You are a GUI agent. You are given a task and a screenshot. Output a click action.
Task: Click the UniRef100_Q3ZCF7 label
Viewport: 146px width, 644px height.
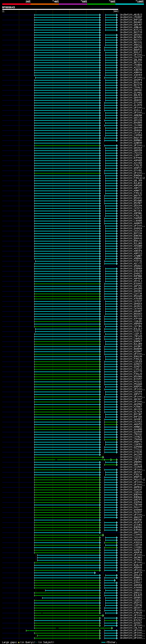(131, 580)
